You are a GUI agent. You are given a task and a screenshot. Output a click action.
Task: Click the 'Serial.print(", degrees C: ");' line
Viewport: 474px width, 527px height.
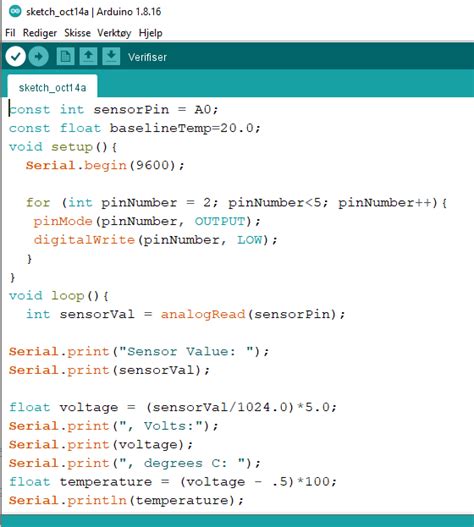click(135, 463)
